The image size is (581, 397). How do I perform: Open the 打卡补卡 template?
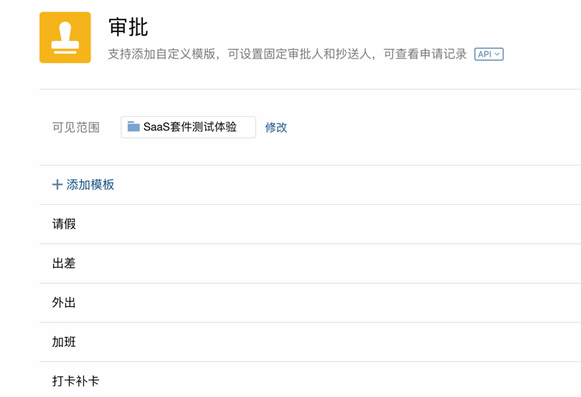[76, 381]
